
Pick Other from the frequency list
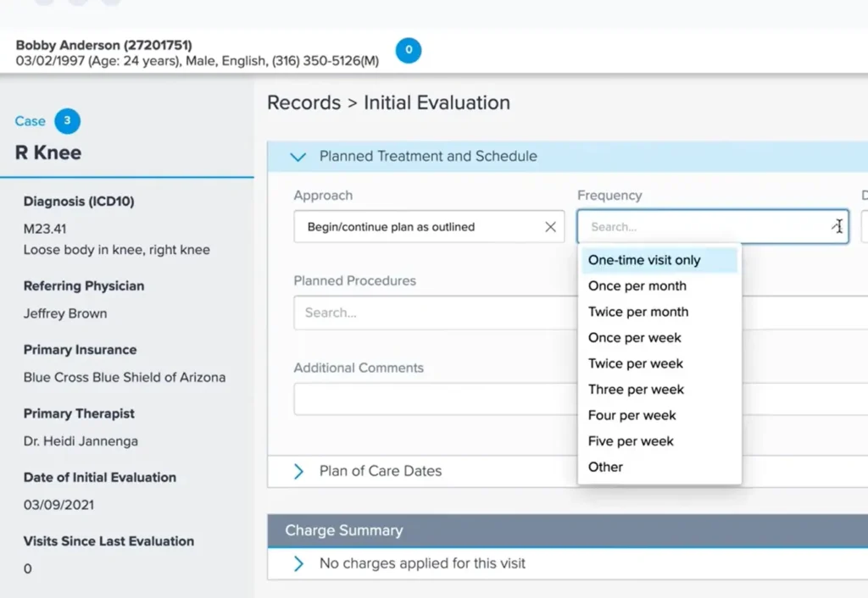(659, 468)
